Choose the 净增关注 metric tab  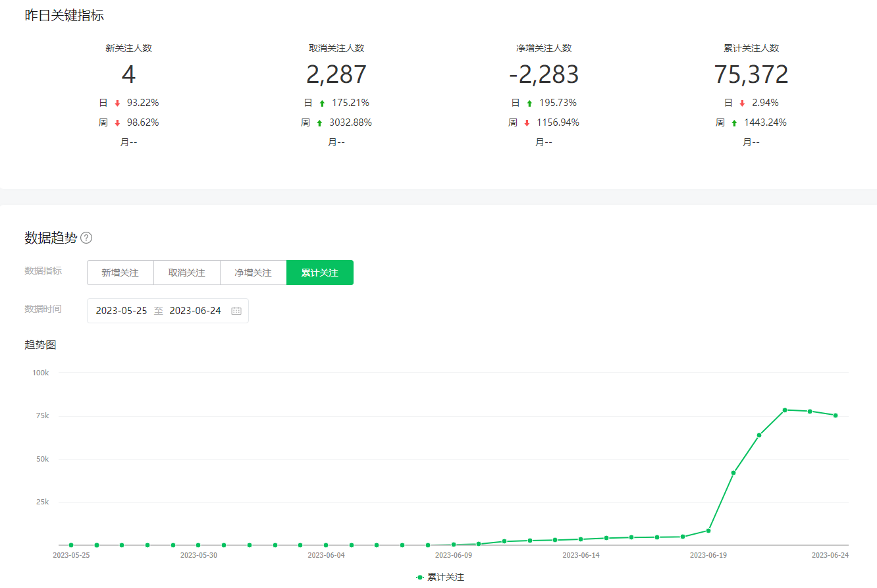[x=253, y=273]
